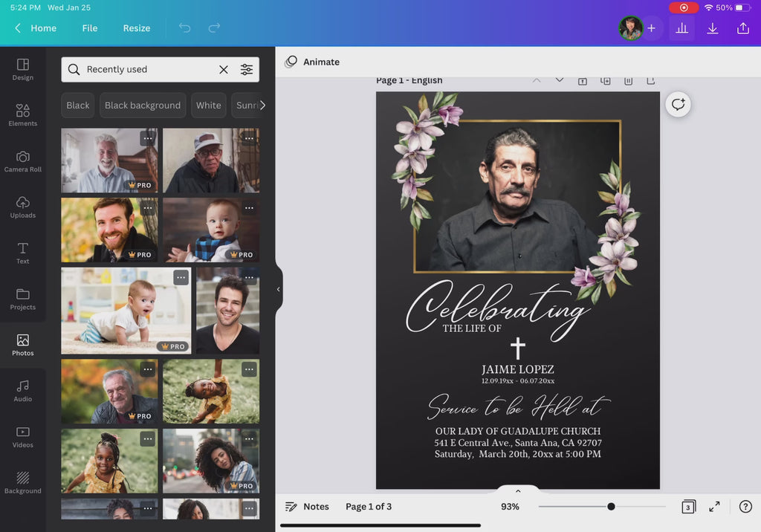Select the Service to be Held at text
The width and height of the screenshot is (761, 532).
click(x=518, y=406)
